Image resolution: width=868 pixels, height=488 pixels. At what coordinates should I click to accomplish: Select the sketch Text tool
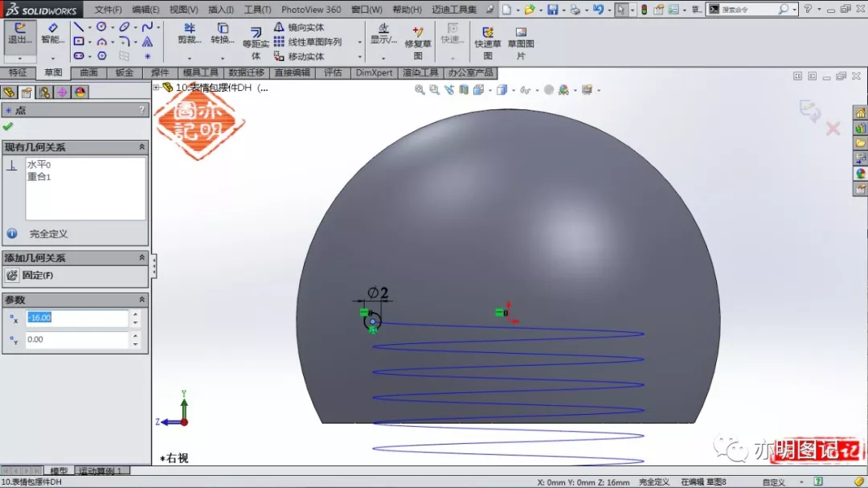coord(147,42)
